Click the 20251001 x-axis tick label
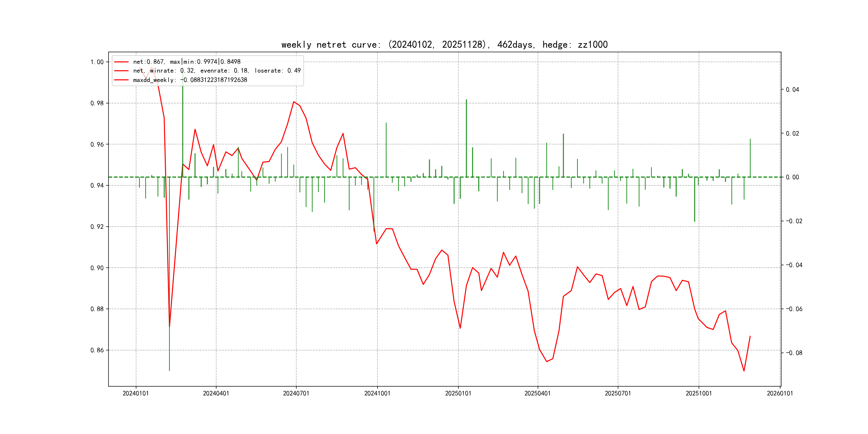 coord(698,393)
